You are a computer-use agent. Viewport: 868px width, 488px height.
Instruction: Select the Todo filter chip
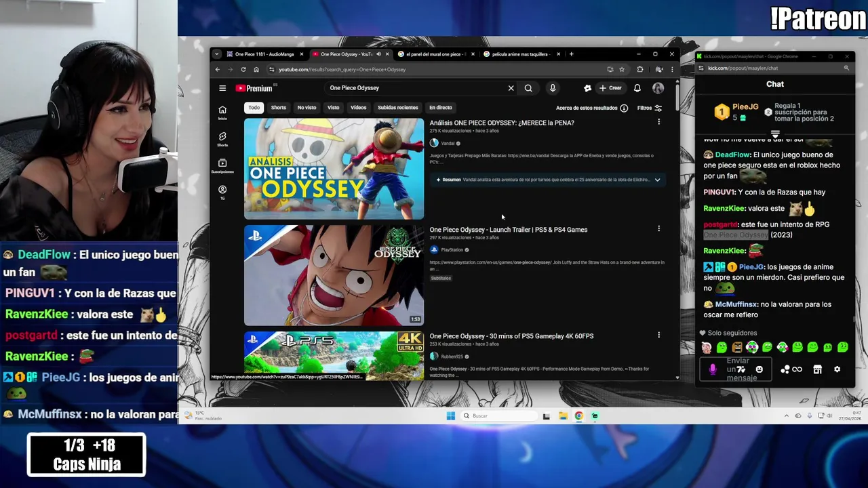point(254,108)
